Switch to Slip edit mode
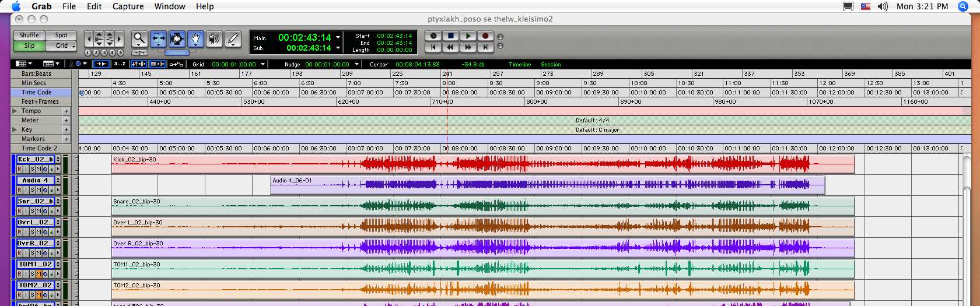Viewport: 980px width, 306px height. pos(29,45)
